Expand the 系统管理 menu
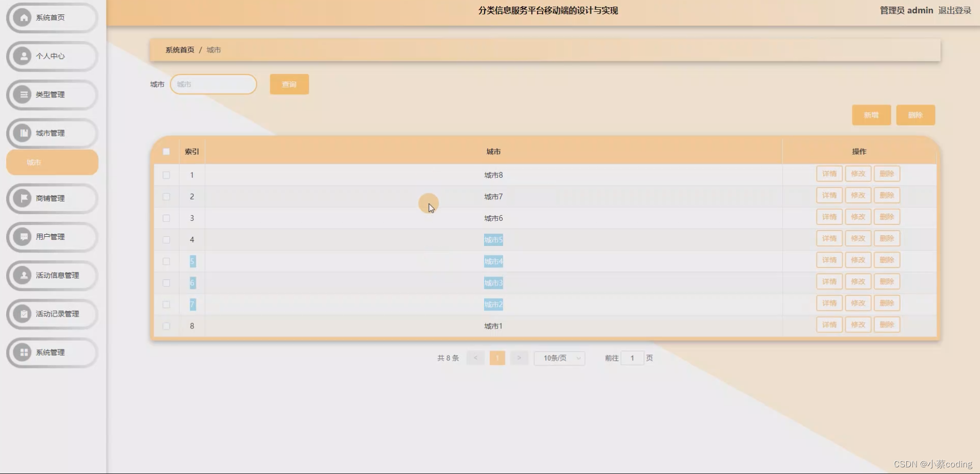 [x=52, y=352]
